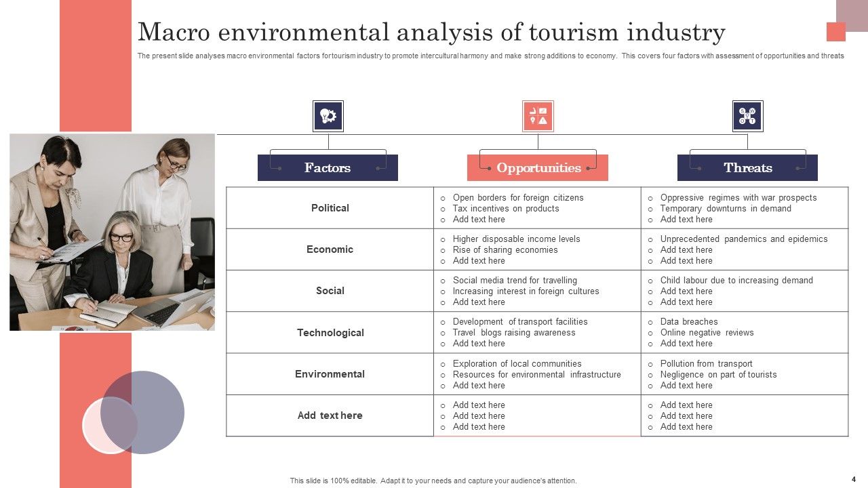
Task: Click the location pin in the Opportunities icon
Action: [x=532, y=120]
